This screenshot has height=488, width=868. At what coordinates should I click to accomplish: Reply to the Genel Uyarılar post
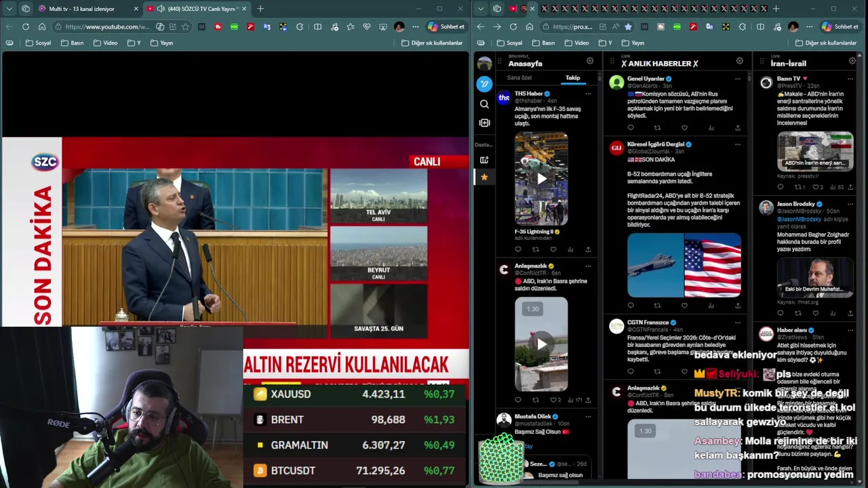click(x=631, y=127)
